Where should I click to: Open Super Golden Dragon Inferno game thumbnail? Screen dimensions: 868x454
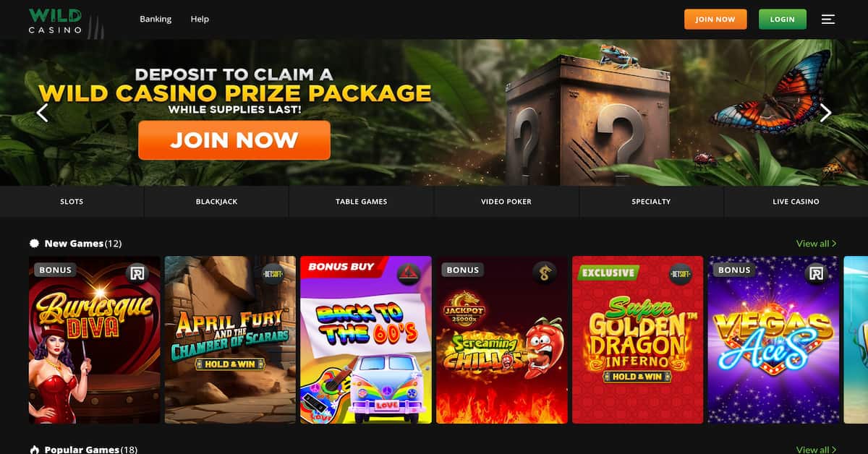[x=637, y=340]
